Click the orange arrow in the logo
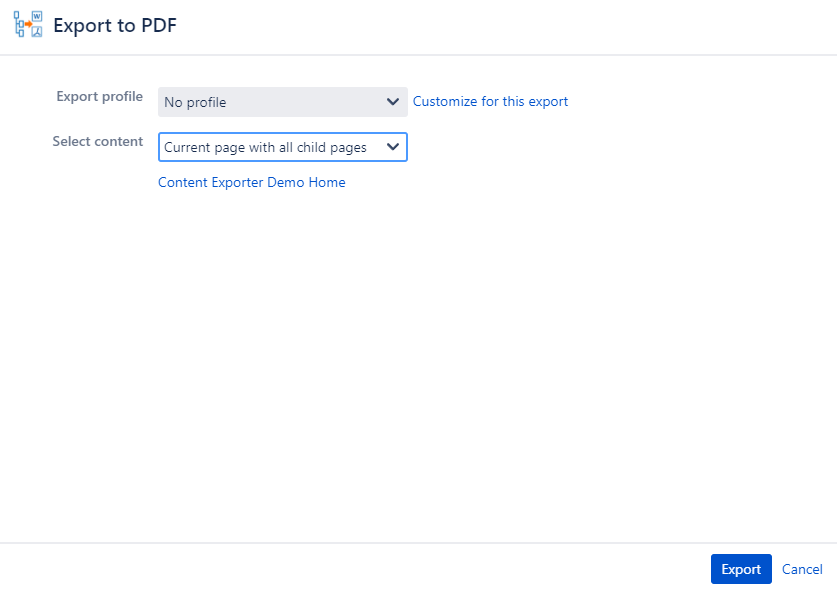 tap(28, 25)
